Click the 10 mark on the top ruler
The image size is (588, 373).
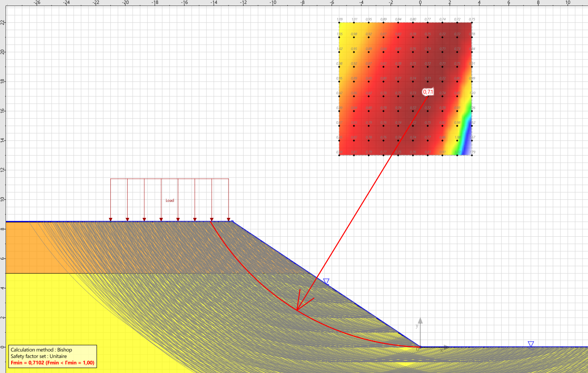[568, 3]
